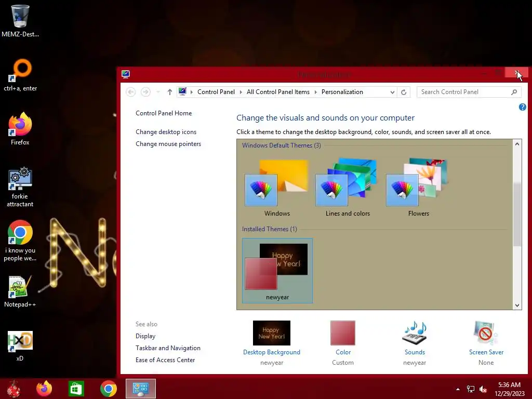Click the theme list scrollbar thumb

[517, 214]
